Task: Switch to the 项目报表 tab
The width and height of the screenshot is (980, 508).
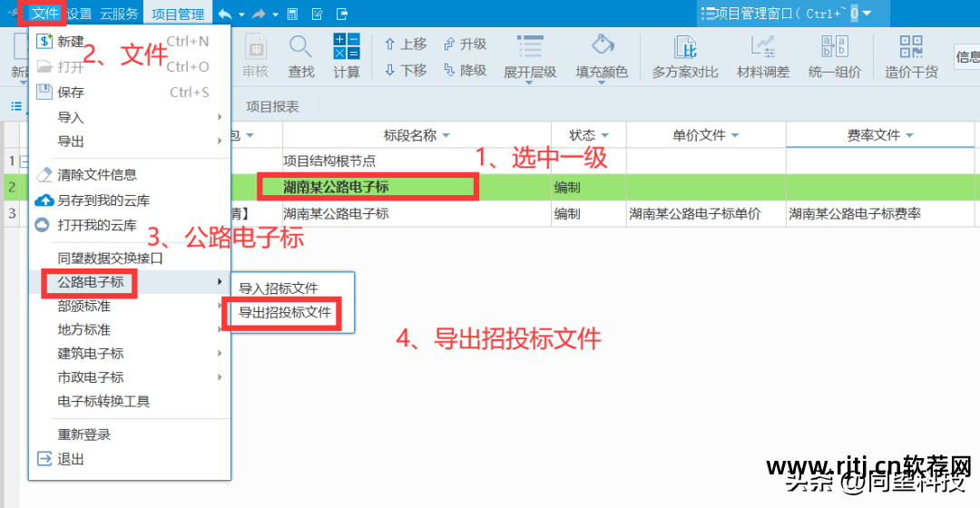Action: [272, 107]
